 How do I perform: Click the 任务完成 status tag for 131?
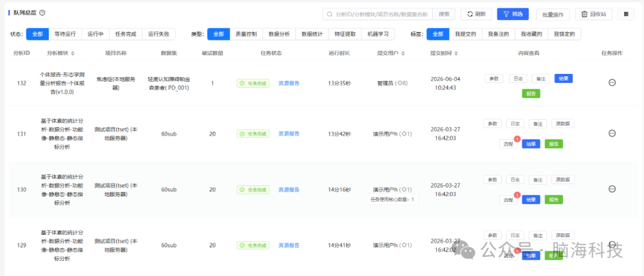point(253,134)
